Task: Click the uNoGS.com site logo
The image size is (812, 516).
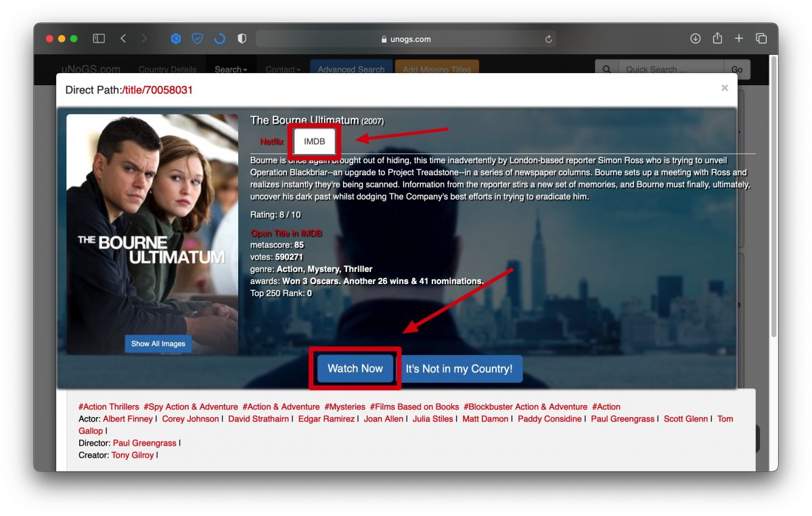Action: (91, 69)
